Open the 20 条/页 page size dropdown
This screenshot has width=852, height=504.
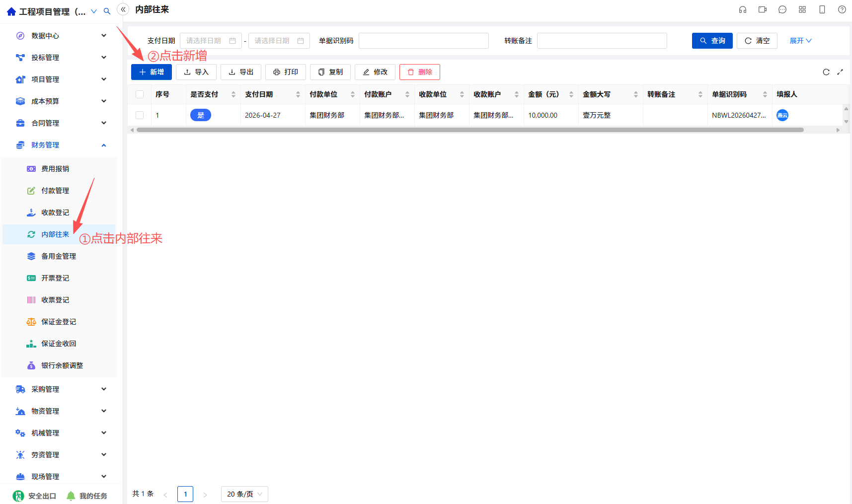pos(244,494)
